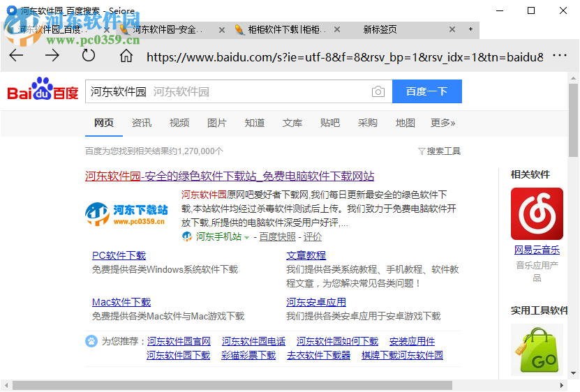
Task: Open recommended search 河东软件园官网
Action: (179, 341)
